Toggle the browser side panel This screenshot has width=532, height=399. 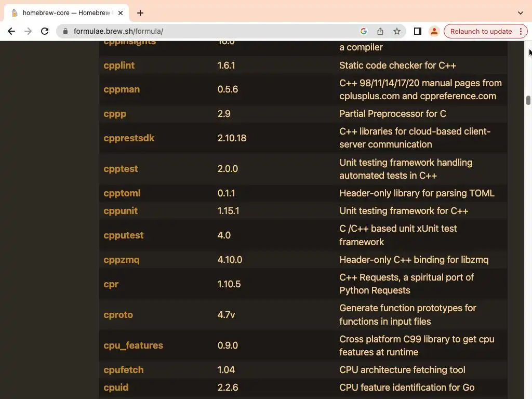417,31
